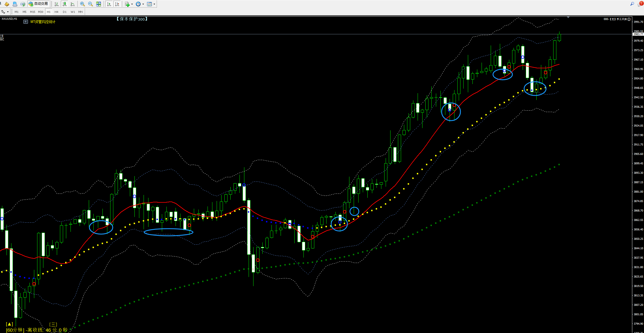The width and height of the screenshot is (644, 333).
Task: Click the tile windows grid icon
Action: pos(98,4)
